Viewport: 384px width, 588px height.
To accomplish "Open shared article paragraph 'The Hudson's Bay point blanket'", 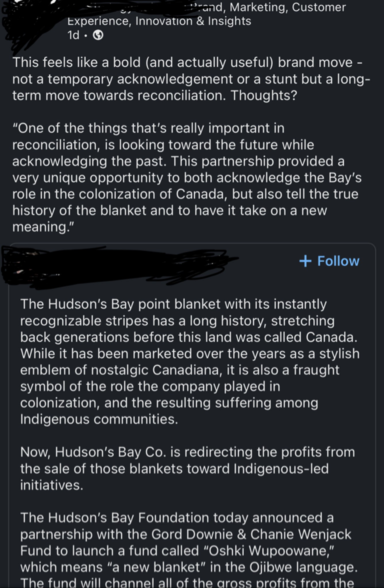I will [190, 361].
